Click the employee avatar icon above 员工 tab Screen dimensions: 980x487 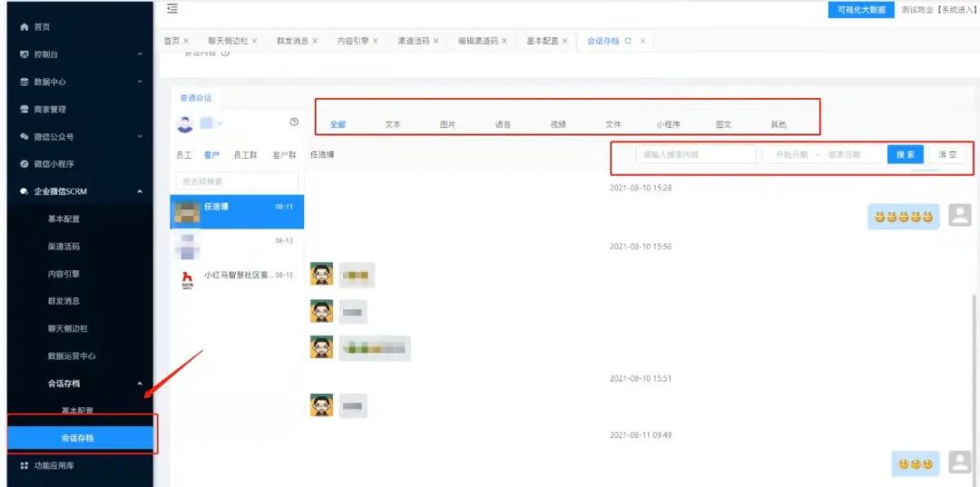tap(185, 123)
